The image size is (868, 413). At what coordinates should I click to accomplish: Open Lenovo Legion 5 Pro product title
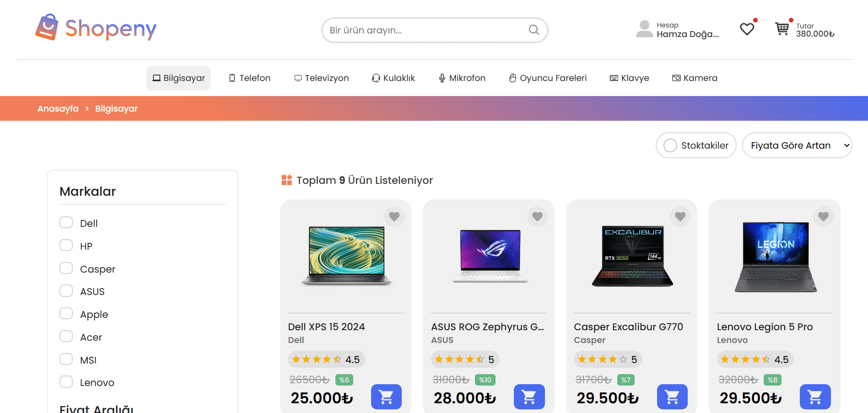[765, 327]
